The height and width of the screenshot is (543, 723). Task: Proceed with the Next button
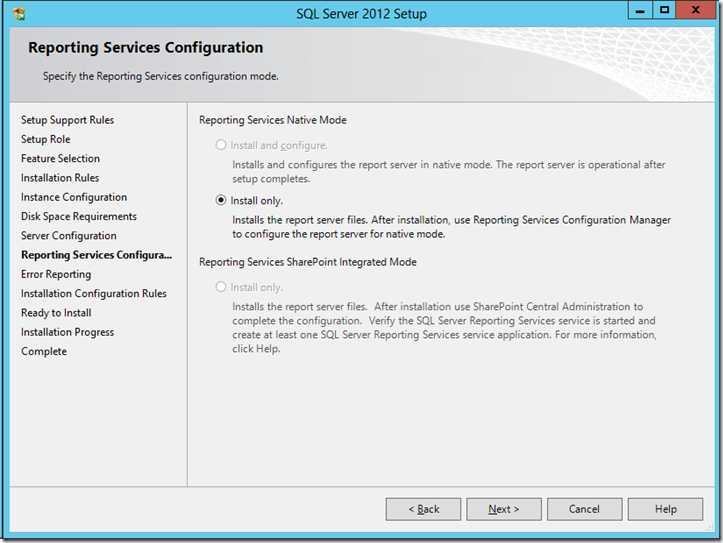coord(504,509)
